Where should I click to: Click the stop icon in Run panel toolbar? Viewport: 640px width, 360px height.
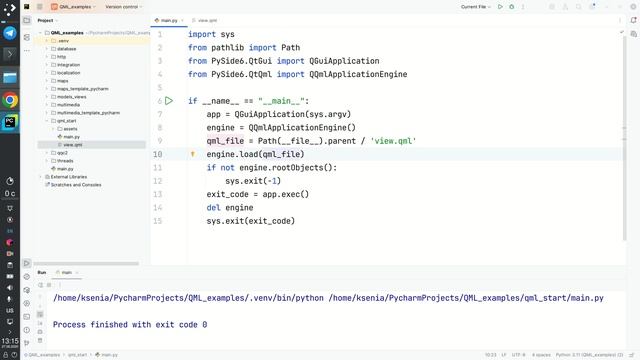[x=49, y=285]
